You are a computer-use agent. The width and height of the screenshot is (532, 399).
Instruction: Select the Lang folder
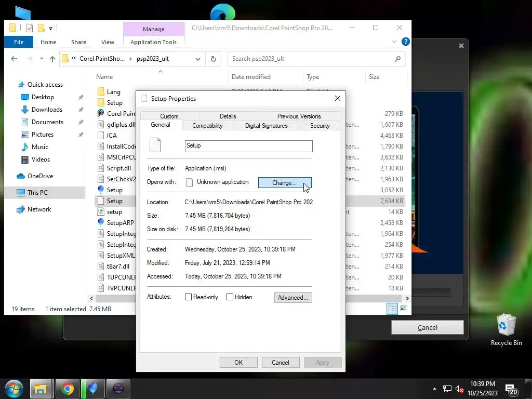(113, 92)
